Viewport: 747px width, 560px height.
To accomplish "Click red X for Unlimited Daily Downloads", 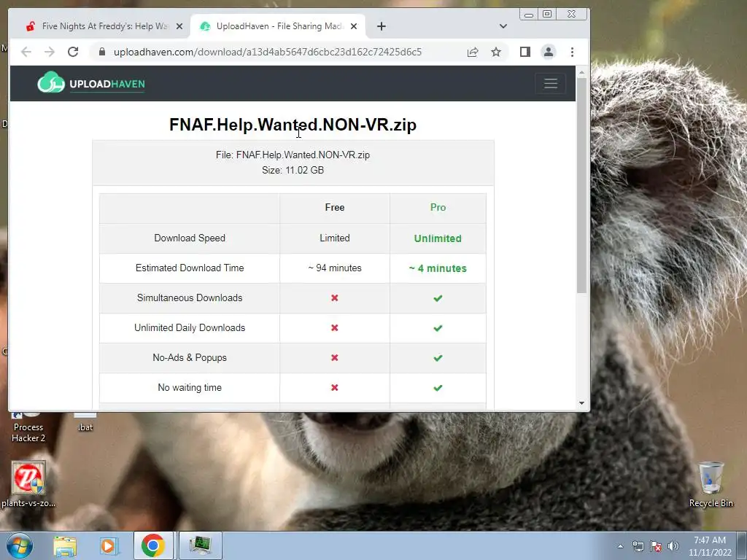I will pyautogui.click(x=334, y=327).
